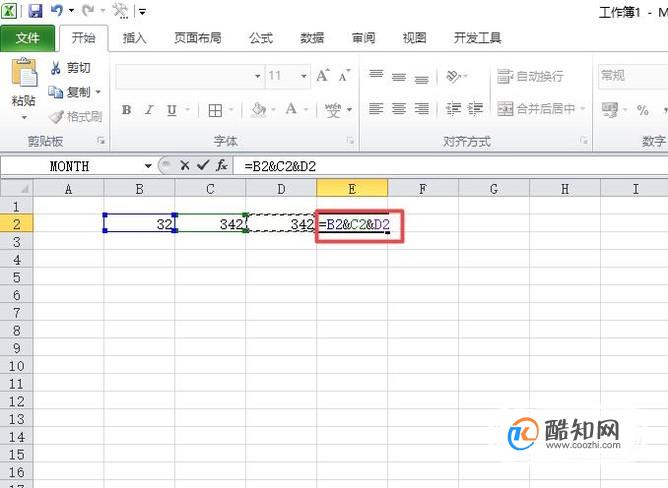Screen dimensions: 668x488
Task: Expand the Name Box dropdown arrow
Action: [x=148, y=166]
